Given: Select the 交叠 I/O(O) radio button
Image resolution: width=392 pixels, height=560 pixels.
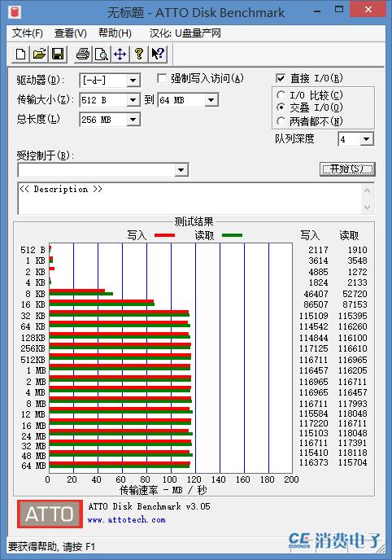Looking at the screenshot, I should pyautogui.click(x=281, y=107).
